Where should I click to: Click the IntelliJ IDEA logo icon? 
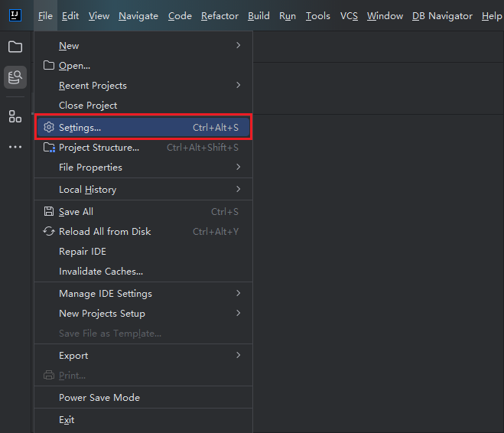coord(15,15)
